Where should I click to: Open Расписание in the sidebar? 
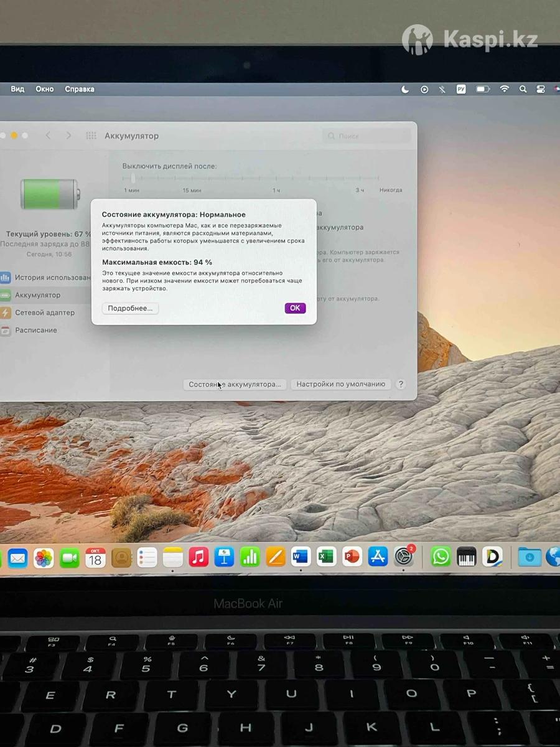click(36, 330)
